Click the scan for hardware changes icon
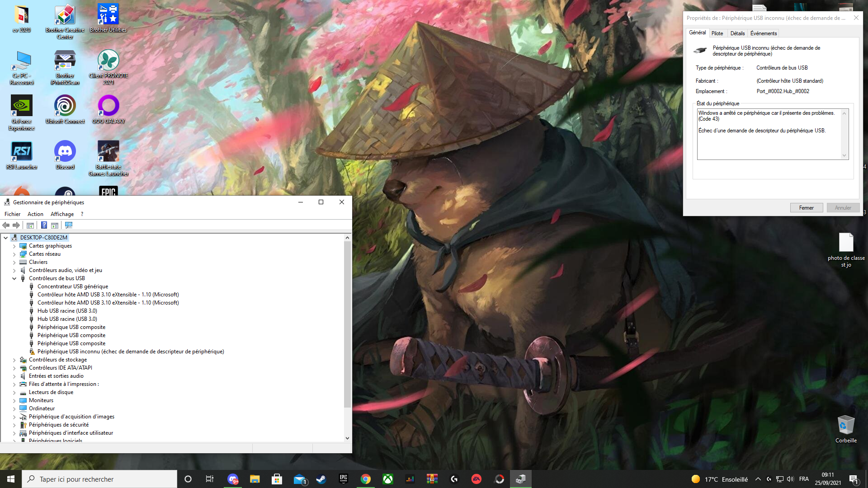 (69, 225)
